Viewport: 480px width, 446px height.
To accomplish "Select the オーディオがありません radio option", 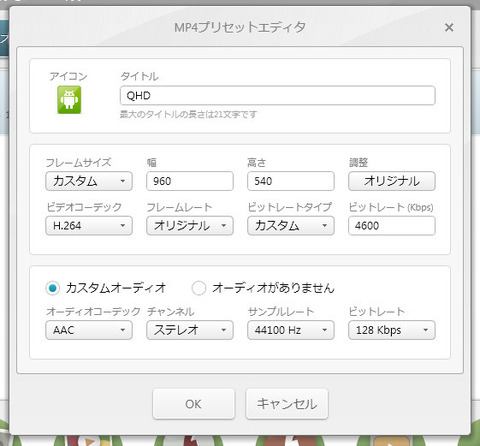I will pyautogui.click(x=199, y=288).
